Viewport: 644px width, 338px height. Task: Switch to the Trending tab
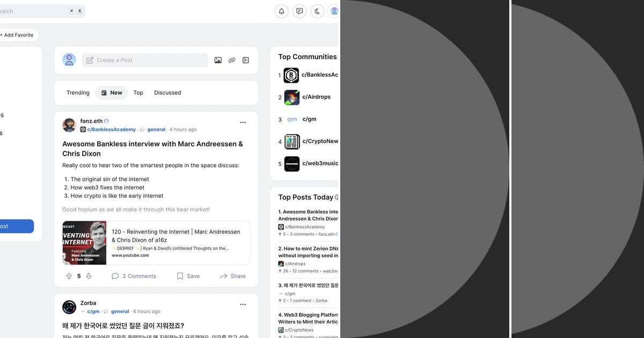(77, 92)
